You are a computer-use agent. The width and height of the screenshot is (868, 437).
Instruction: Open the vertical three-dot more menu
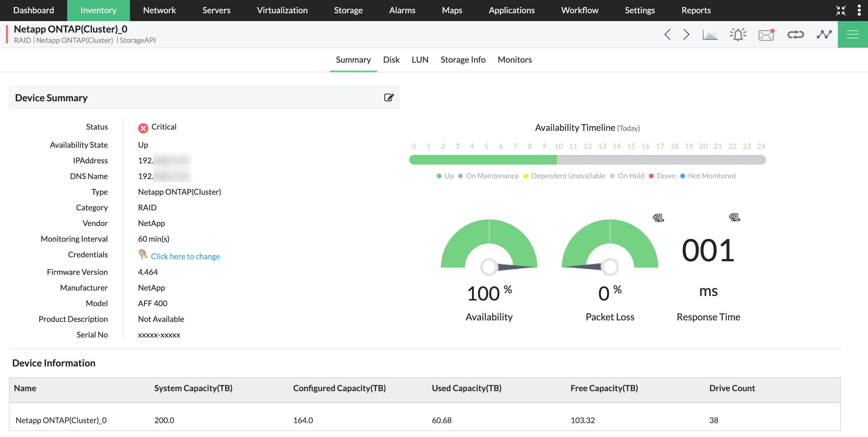[x=859, y=11]
